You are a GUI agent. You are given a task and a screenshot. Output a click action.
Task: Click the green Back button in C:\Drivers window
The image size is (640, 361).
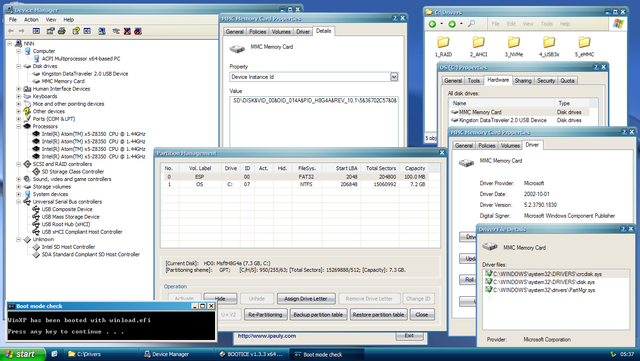433,24
